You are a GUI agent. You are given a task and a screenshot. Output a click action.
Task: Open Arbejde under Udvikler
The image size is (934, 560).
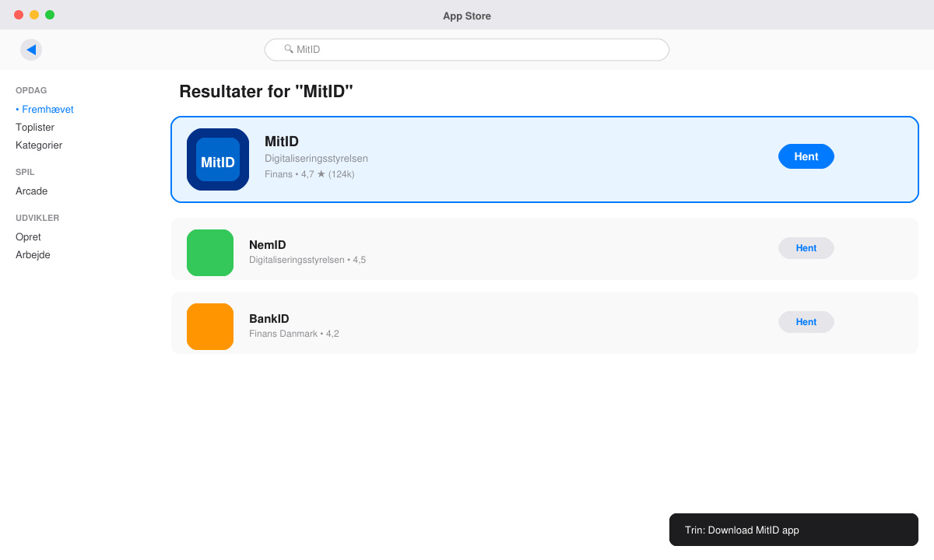(33, 255)
